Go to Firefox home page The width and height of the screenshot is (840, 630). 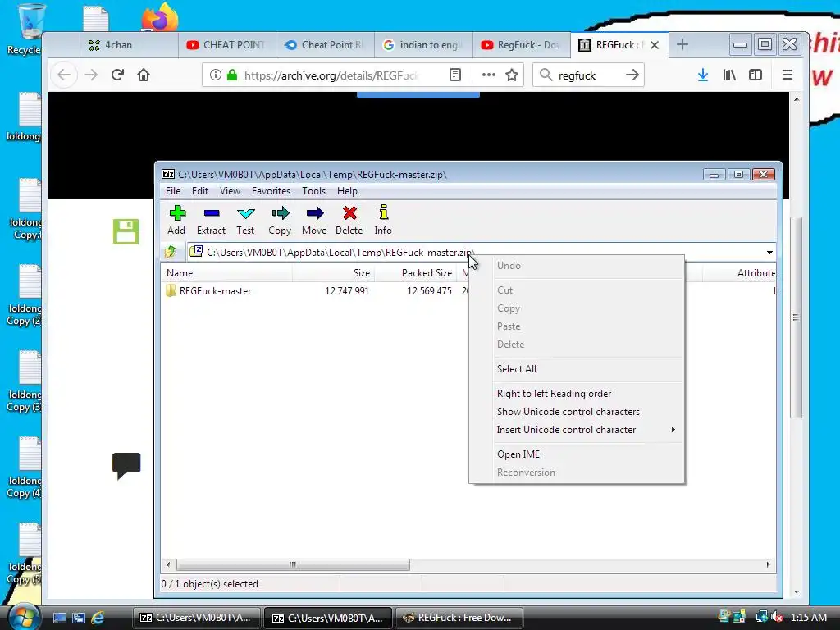144,75
